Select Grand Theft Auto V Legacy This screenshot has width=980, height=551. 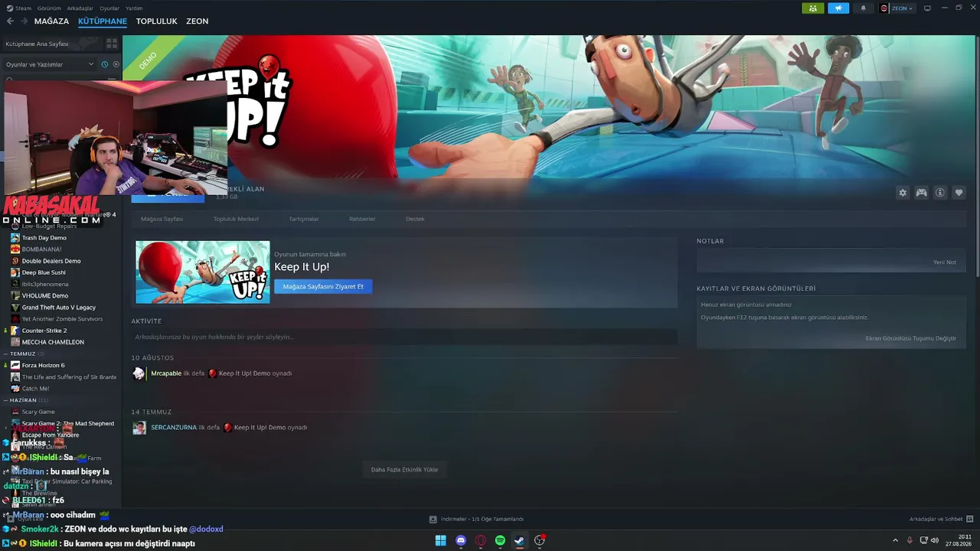[x=59, y=308]
